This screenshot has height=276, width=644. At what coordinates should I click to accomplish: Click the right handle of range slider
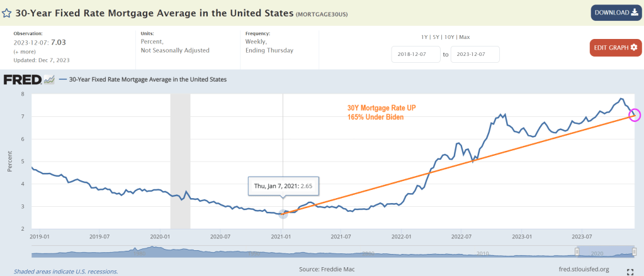[x=634, y=251]
